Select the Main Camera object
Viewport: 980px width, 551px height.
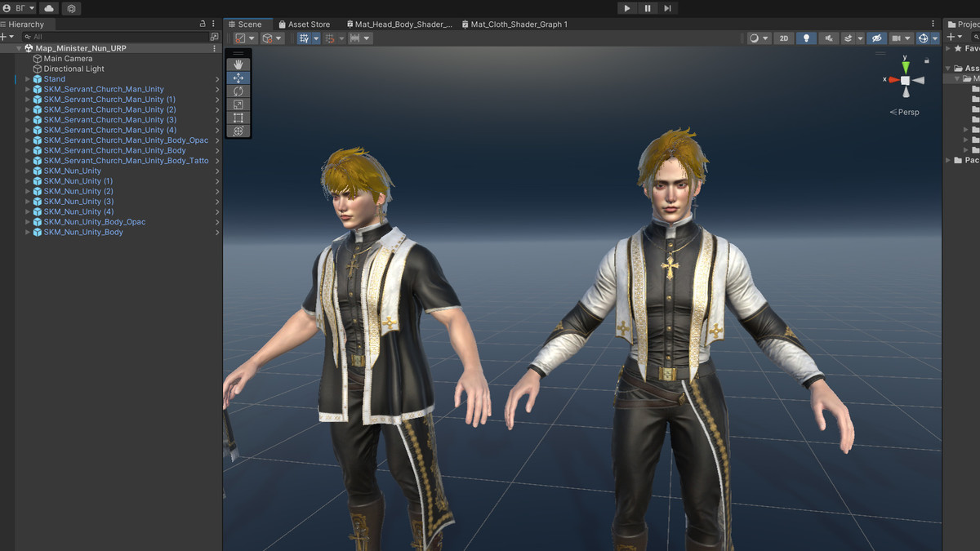point(68,59)
